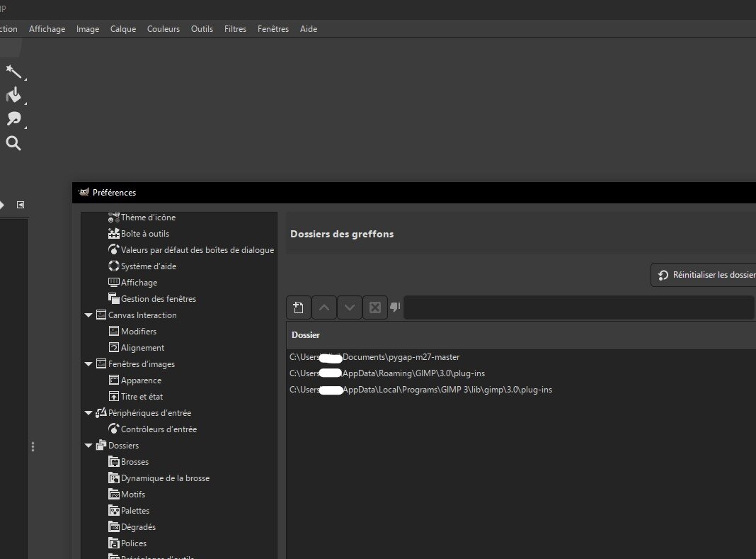The image size is (756, 559).
Task: Open the Outils menu
Action: (x=202, y=29)
